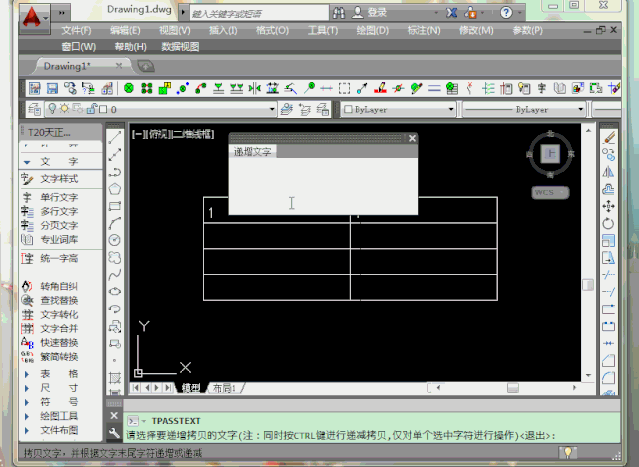
Task: Click the wrench customize icon by the command line
Action: tap(114, 432)
